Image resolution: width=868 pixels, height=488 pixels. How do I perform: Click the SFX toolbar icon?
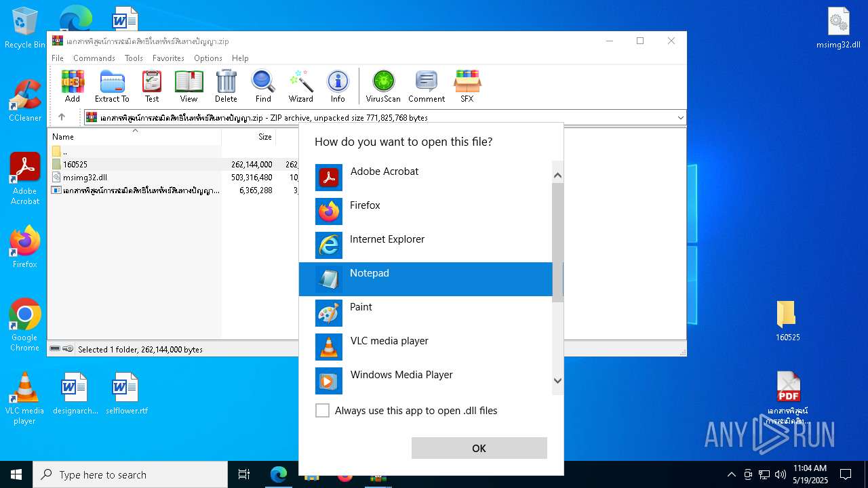click(x=467, y=86)
